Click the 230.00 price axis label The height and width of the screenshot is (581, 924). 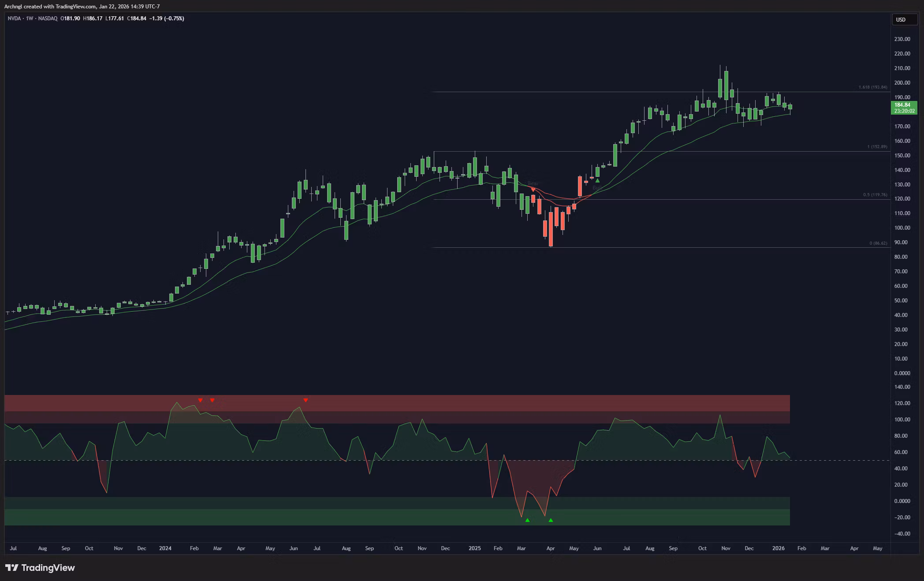902,39
